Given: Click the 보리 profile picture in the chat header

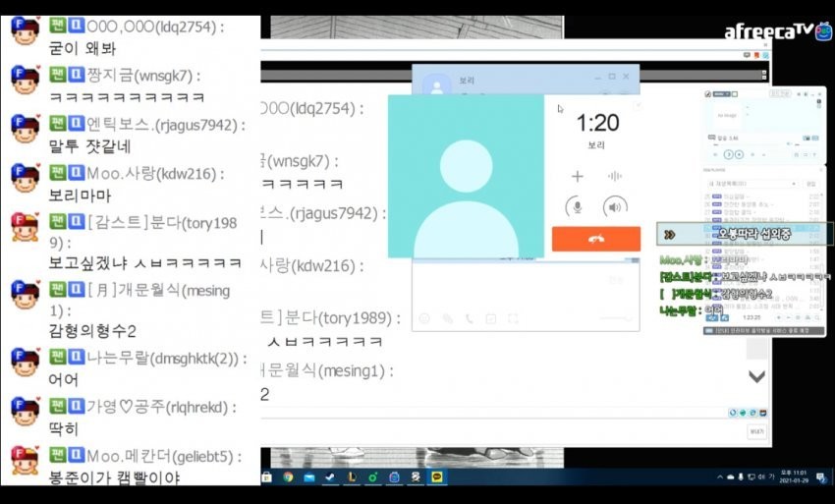Looking at the screenshot, I should 437,84.
